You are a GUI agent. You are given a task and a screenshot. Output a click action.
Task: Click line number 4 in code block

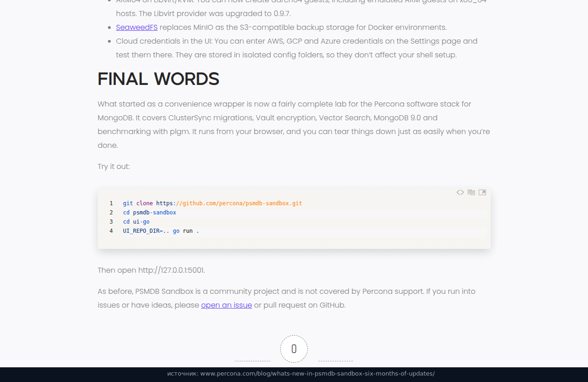click(111, 230)
